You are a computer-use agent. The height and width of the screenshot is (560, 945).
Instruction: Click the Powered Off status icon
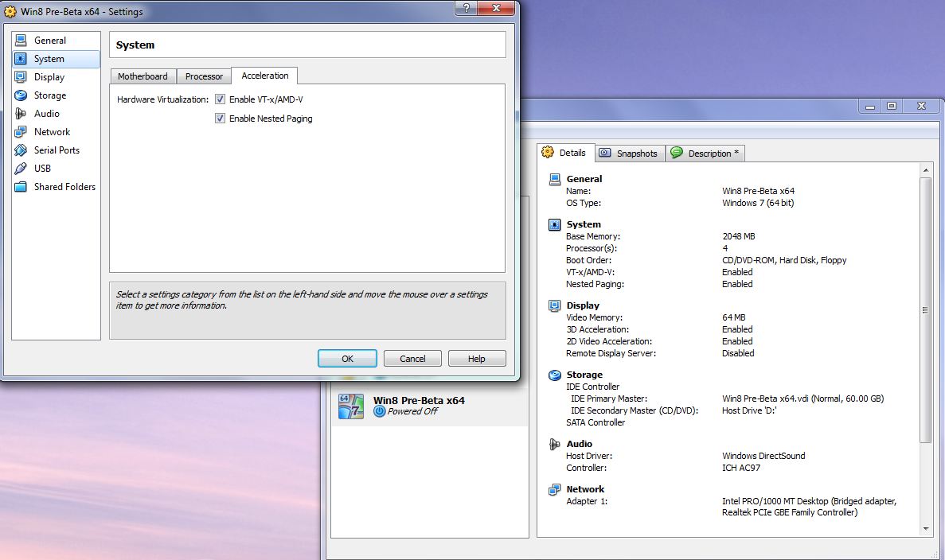(x=379, y=411)
